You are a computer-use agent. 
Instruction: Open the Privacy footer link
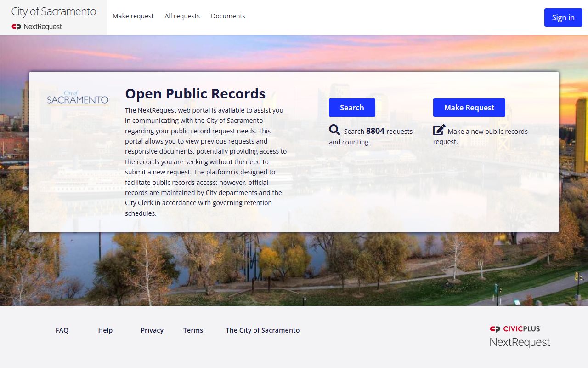pyautogui.click(x=152, y=330)
